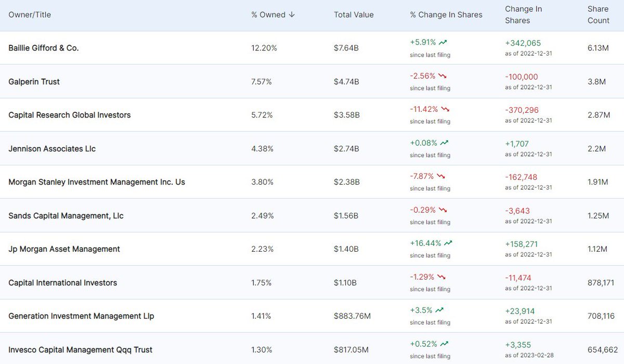Viewport: 624px width, 364px height.
Task: Click the $1.40B total value cell
Action: click(x=346, y=249)
